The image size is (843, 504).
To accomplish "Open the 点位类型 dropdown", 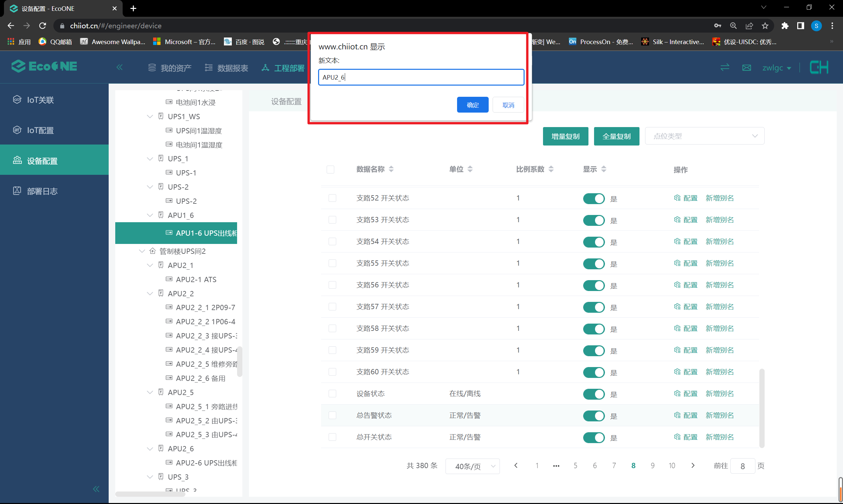I will [704, 136].
